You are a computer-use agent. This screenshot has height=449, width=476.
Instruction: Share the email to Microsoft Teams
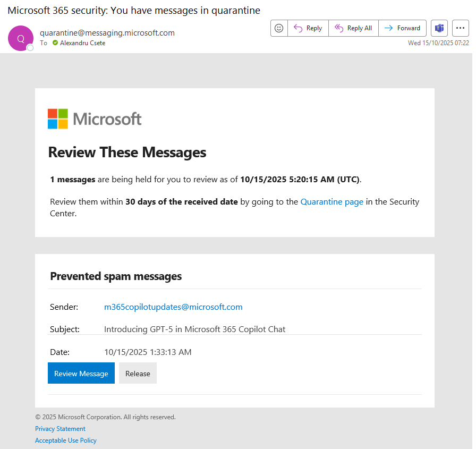[x=439, y=28]
